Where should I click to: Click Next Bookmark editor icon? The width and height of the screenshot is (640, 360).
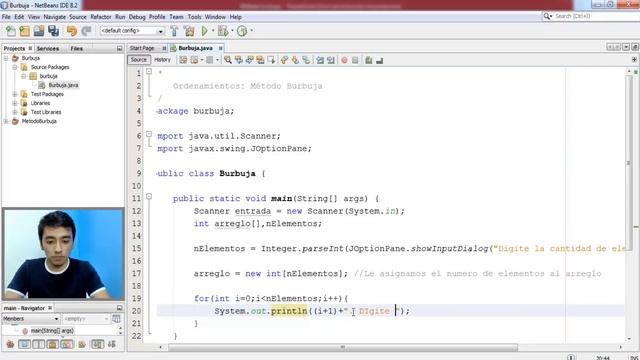(x=295, y=60)
